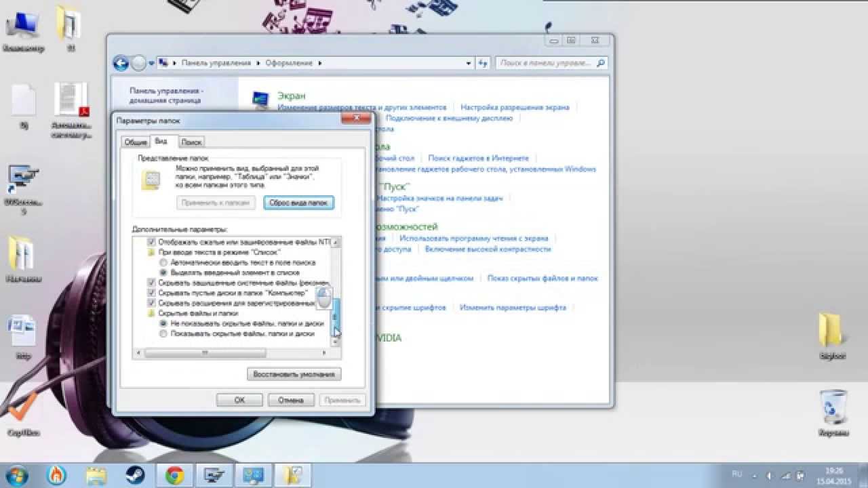868x488 pixels.
Task: Click the Экран monitor icon
Action: [x=260, y=99]
